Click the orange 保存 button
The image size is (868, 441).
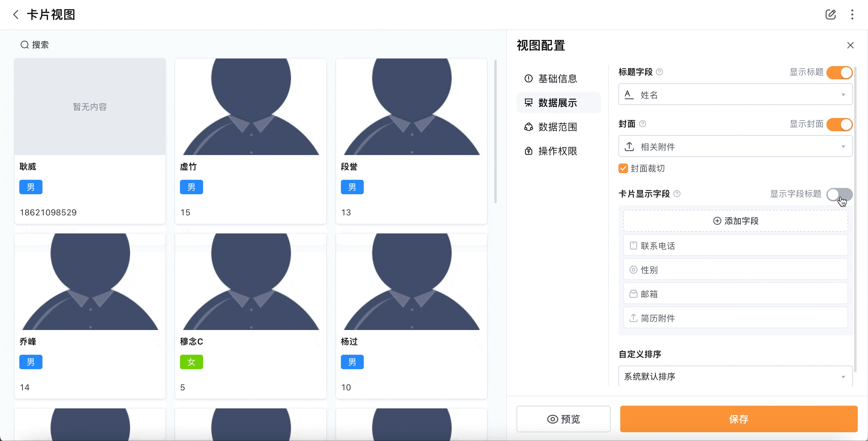tap(739, 419)
